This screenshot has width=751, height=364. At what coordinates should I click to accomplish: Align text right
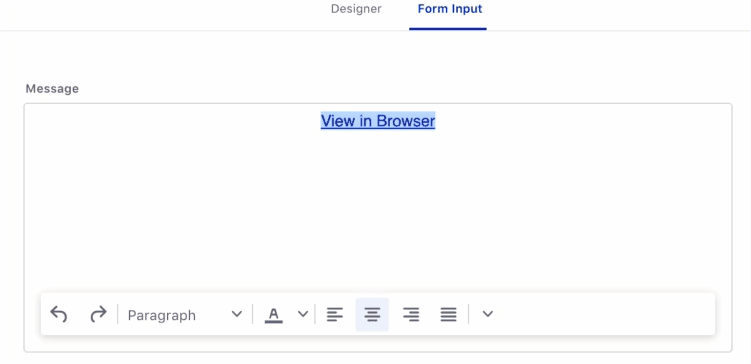[x=410, y=315]
